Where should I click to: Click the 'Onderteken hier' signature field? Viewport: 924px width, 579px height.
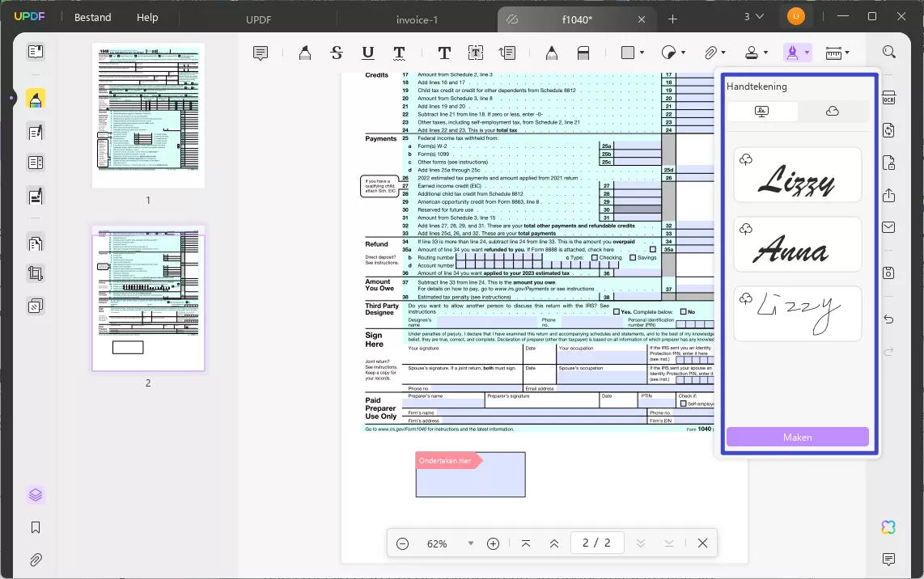[x=470, y=474]
